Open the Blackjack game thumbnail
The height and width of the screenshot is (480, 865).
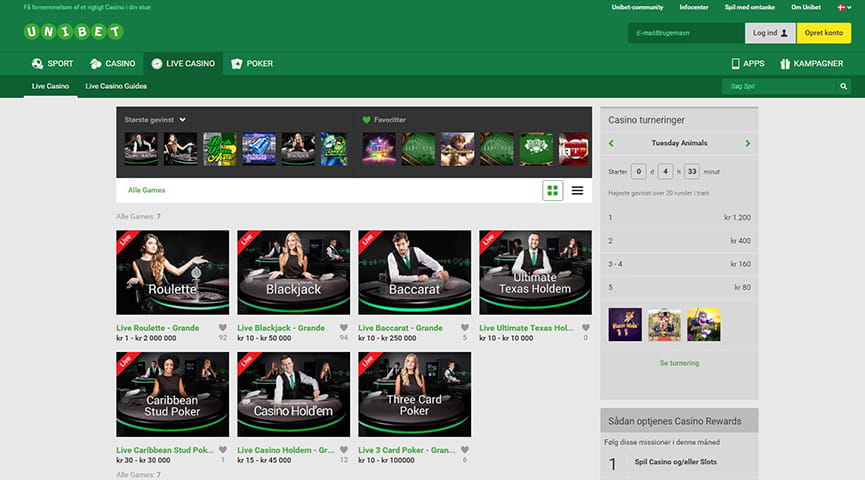pos(293,273)
